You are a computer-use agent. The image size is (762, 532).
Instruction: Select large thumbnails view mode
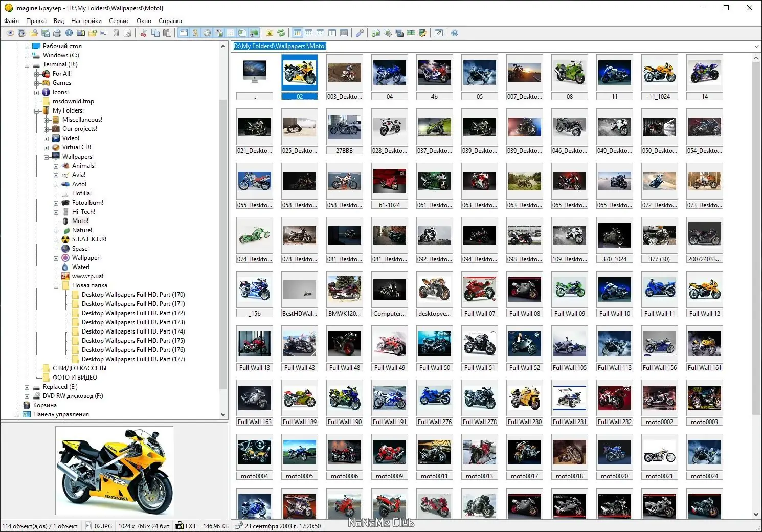[297, 33]
